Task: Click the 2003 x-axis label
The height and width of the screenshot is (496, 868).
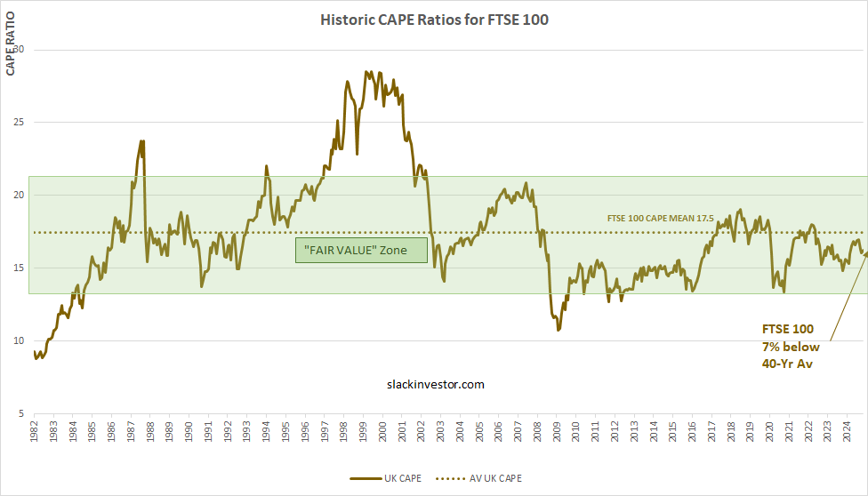Action: 440,432
